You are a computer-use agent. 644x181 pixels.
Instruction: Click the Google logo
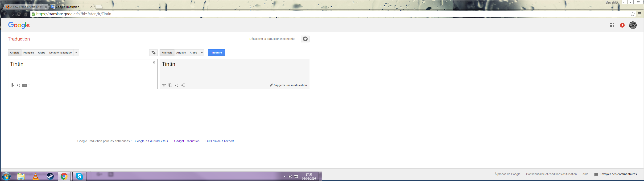click(19, 25)
